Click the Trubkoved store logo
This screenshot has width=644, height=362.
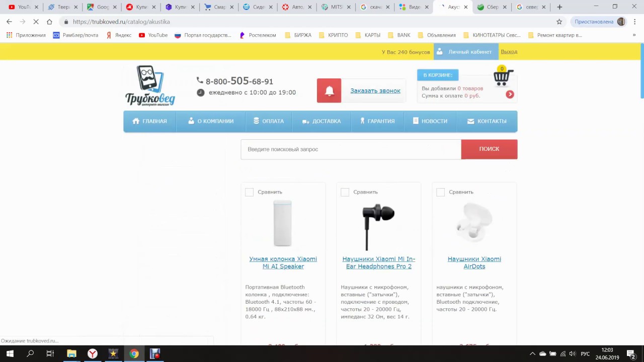150,85
